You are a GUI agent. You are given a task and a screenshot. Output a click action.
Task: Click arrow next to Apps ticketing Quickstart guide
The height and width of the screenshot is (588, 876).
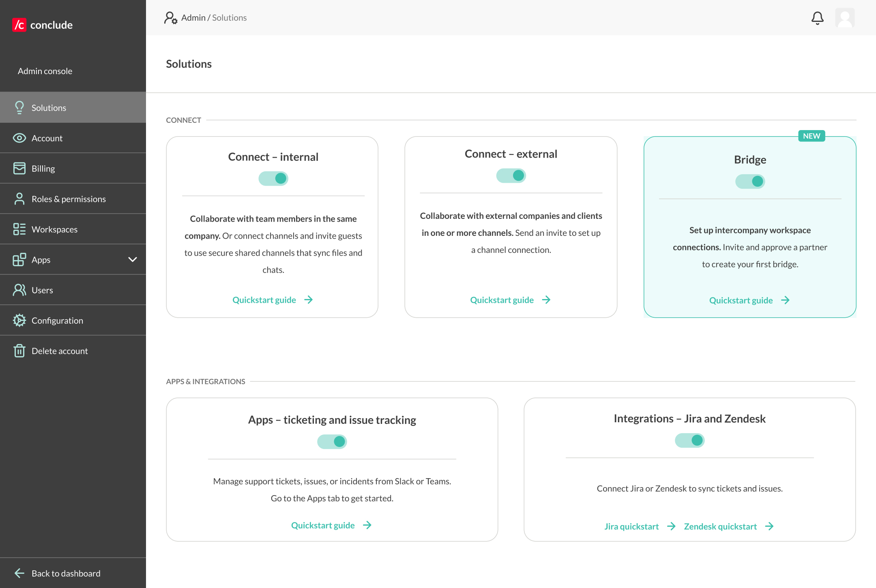pos(367,525)
